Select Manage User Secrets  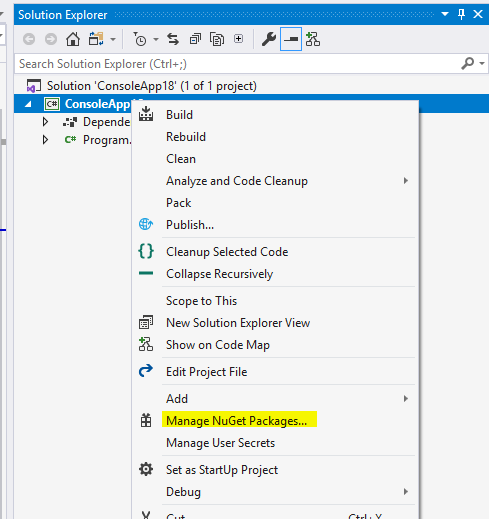(220, 443)
